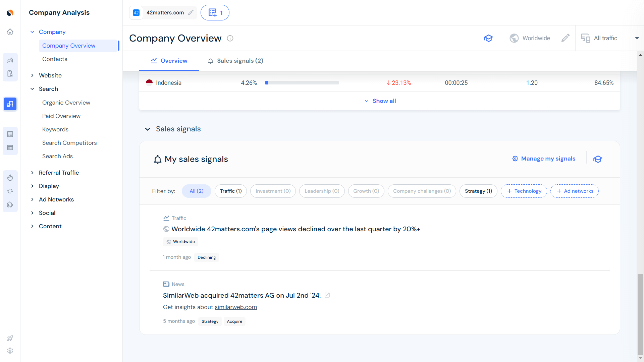Launch the rocket icon at sidebar bottom
644x362 pixels.
coord(10,338)
